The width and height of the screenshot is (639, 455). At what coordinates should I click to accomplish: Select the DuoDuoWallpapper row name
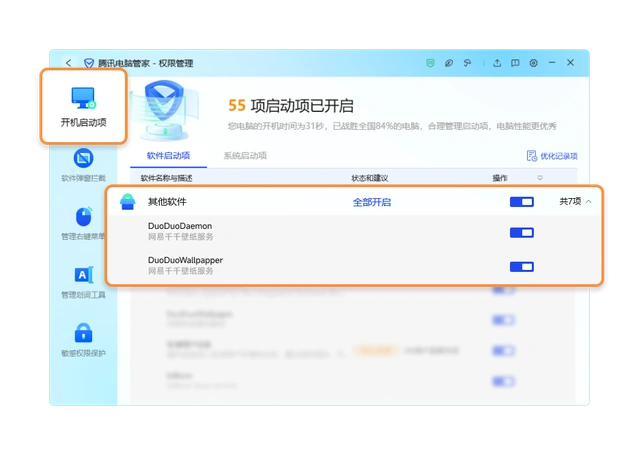(x=185, y=260)
